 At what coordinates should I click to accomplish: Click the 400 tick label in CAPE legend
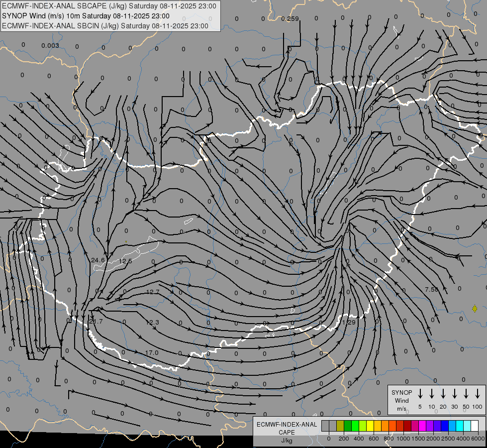[359, 439]
